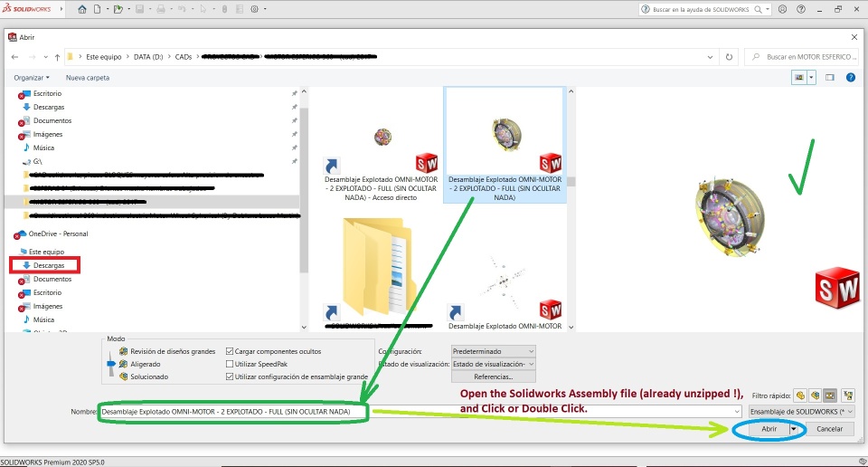Click the Modo slider handle

(x=110, y=364)
